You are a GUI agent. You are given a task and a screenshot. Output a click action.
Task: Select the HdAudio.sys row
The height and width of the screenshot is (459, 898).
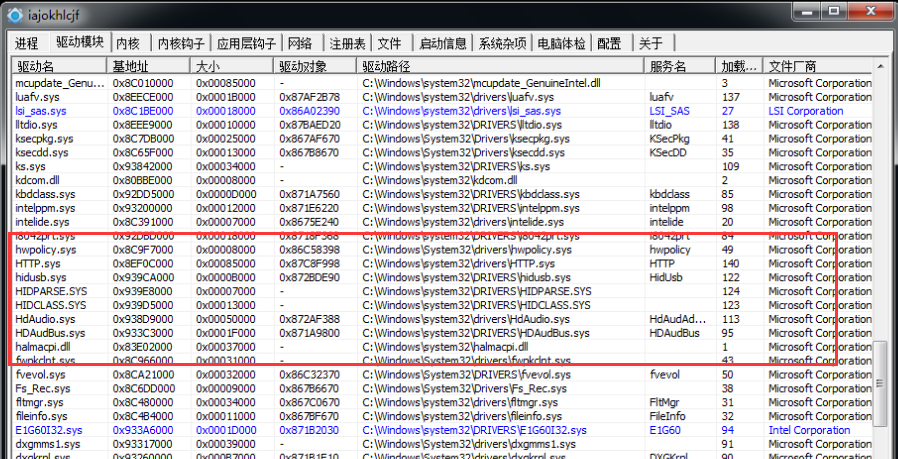[x=442, y=319]
